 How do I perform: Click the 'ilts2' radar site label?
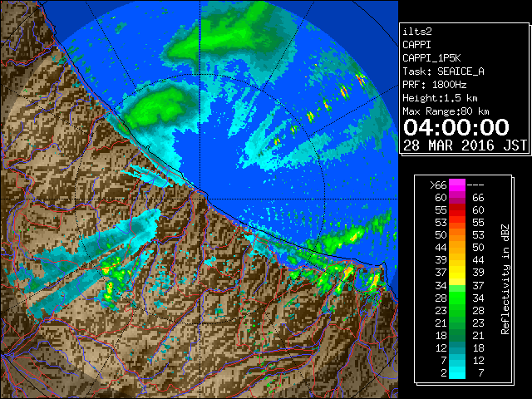[417, 32]
